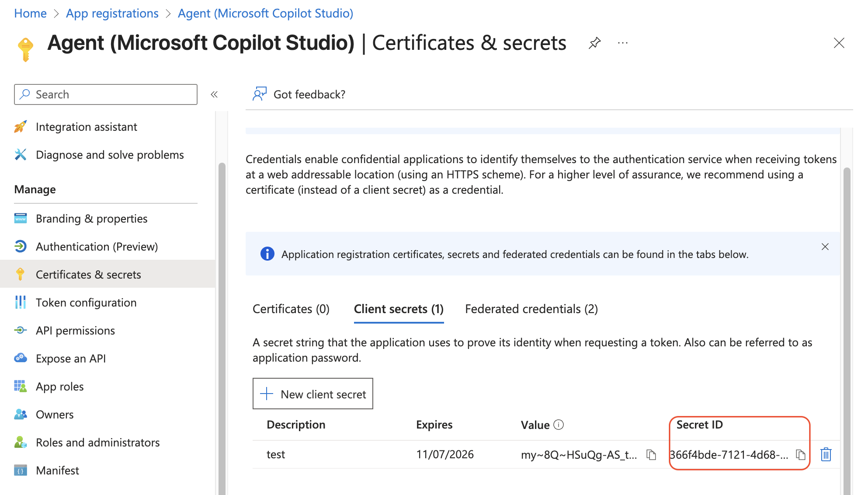Click the sidebar Search field
This screenshot has width=868, height=495.
point(106,94)
